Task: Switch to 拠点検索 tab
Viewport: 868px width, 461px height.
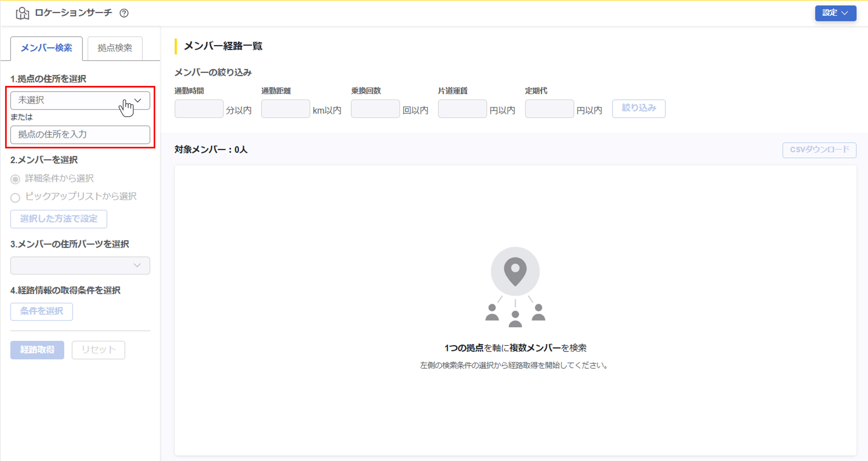Action: tap(115, 48)
